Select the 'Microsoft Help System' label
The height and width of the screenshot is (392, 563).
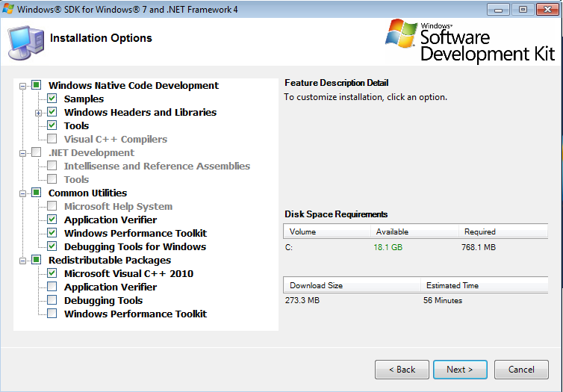click(118, 206)
